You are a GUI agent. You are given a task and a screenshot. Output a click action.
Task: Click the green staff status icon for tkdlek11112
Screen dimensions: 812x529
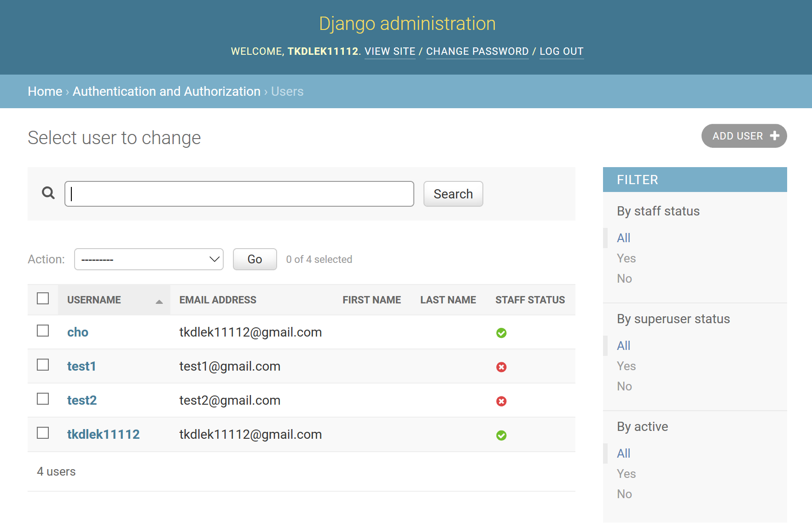click(x=501, y=435)
